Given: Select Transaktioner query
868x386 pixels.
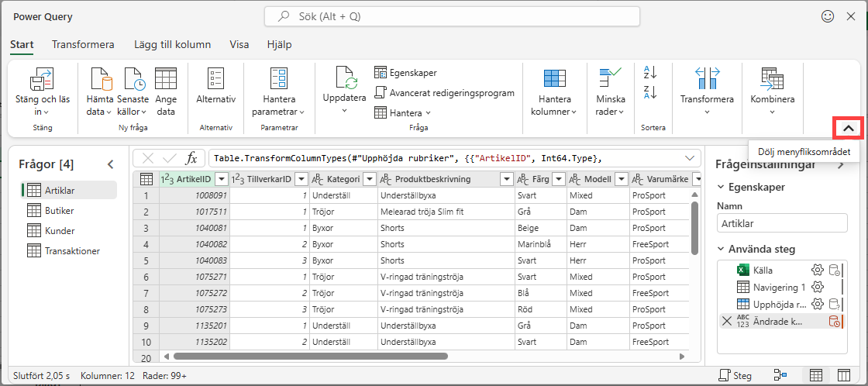Looking at the screenshot, I should tap(69, 251).
